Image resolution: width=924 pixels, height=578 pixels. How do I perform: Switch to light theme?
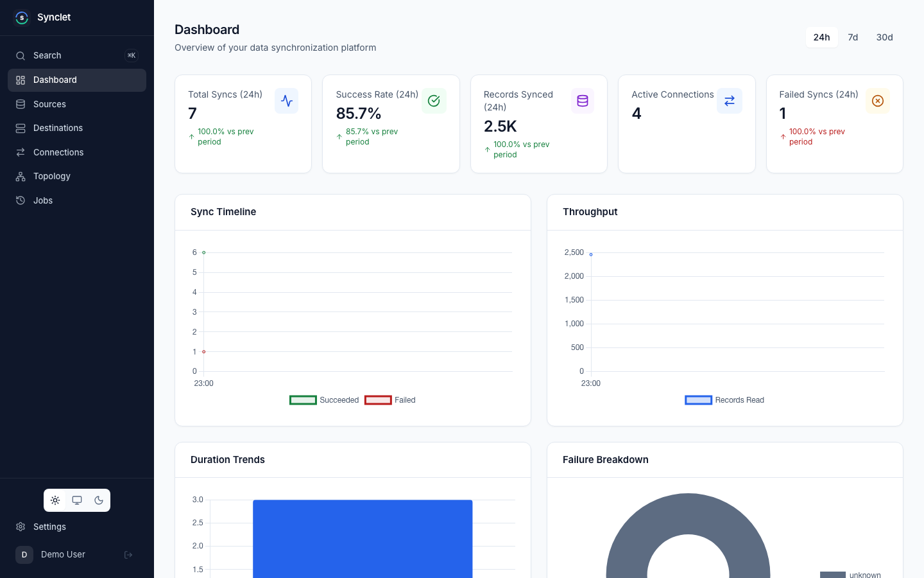tap(55, 500)
